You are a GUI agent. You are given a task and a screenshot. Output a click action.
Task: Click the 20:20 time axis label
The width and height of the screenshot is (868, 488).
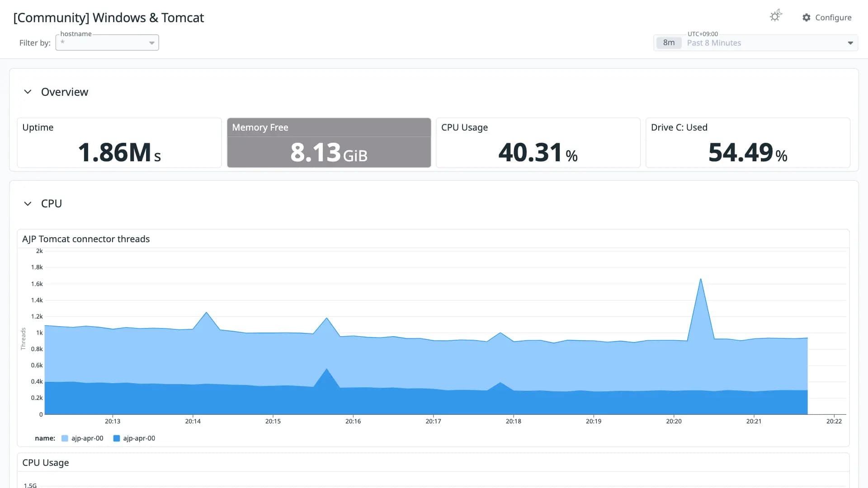674,421
